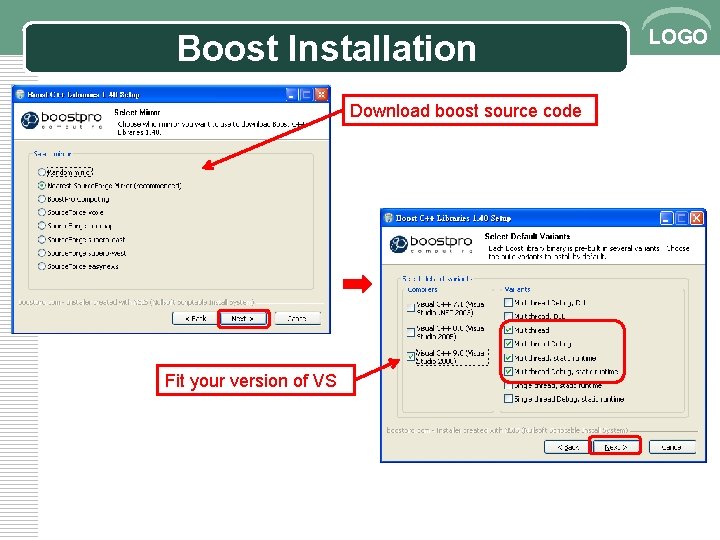Viewport: 720px width, 540px height.
Task: Close the Select Default Variants window
Action: 697,218
